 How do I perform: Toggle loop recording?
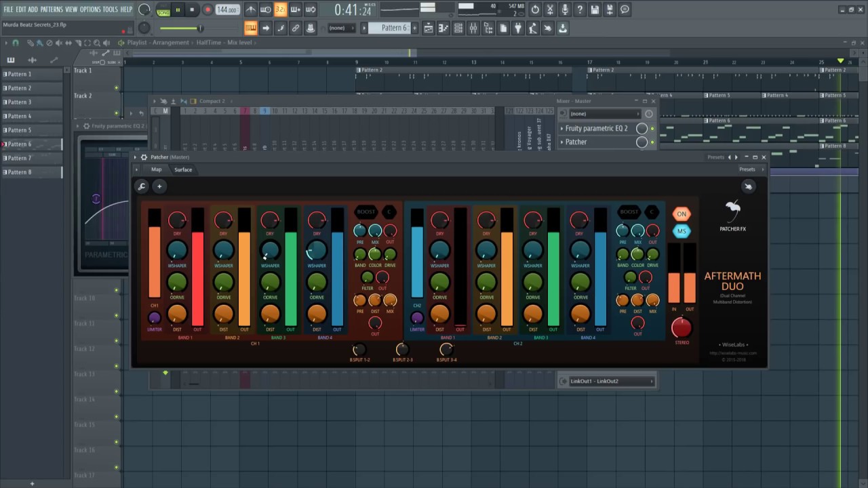coord(311,9)
